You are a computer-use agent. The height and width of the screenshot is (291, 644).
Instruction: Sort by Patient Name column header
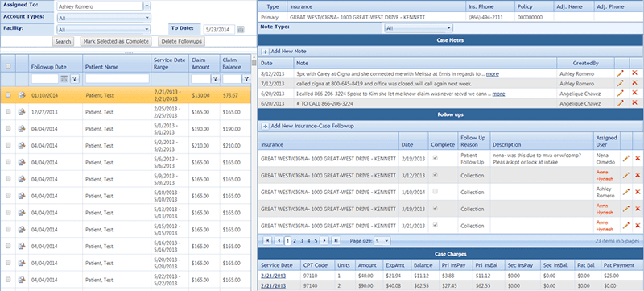(102, 67)
